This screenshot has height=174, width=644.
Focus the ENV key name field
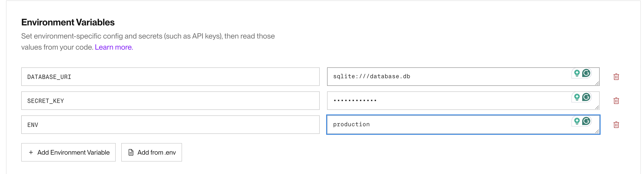[170, 125]
